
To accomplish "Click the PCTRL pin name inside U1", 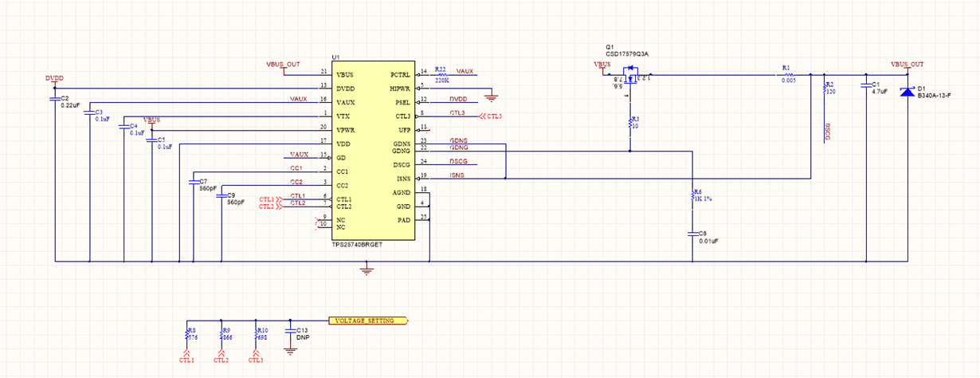I will [x=400, y=73].
